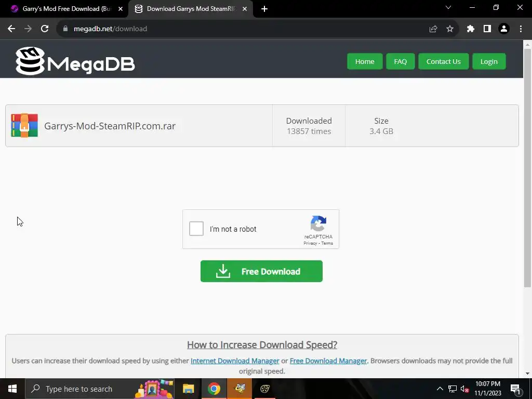Click the scrollbar up arrow
The width and height of the screenshot is (532, 399).
pyautogui.click(x=528, y=44)
